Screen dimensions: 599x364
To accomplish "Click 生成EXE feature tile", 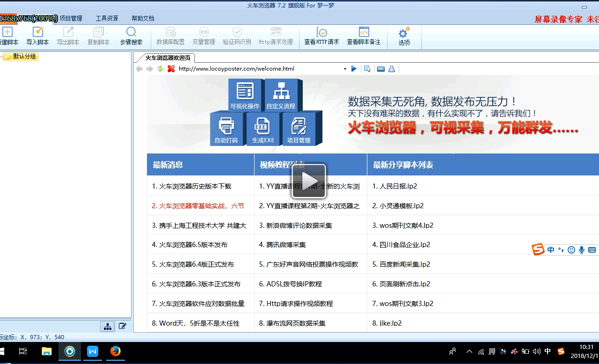I will tap(263, 129).
